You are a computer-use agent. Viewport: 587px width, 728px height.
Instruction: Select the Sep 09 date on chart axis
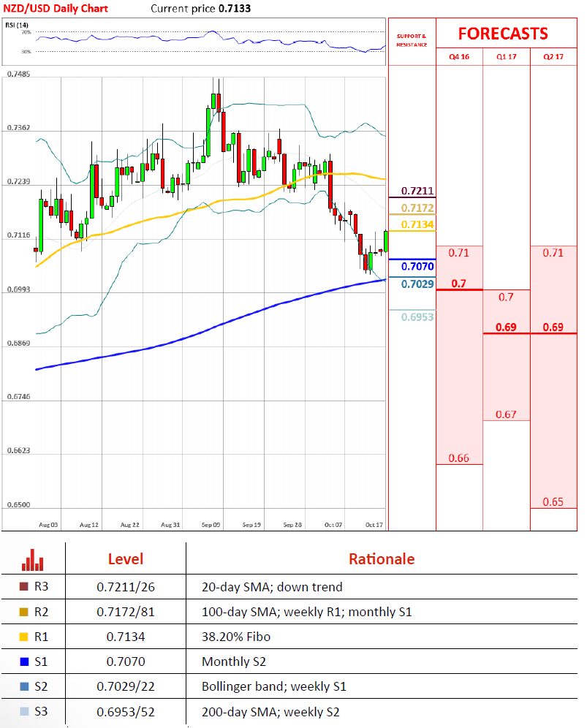pyautogui.click(x=211, y=525)
